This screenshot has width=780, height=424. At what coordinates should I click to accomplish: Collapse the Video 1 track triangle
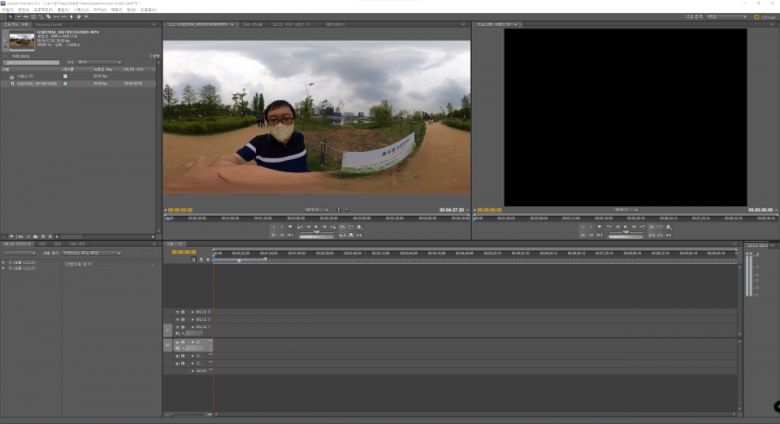pyautogui.click(x=193, y=327)
